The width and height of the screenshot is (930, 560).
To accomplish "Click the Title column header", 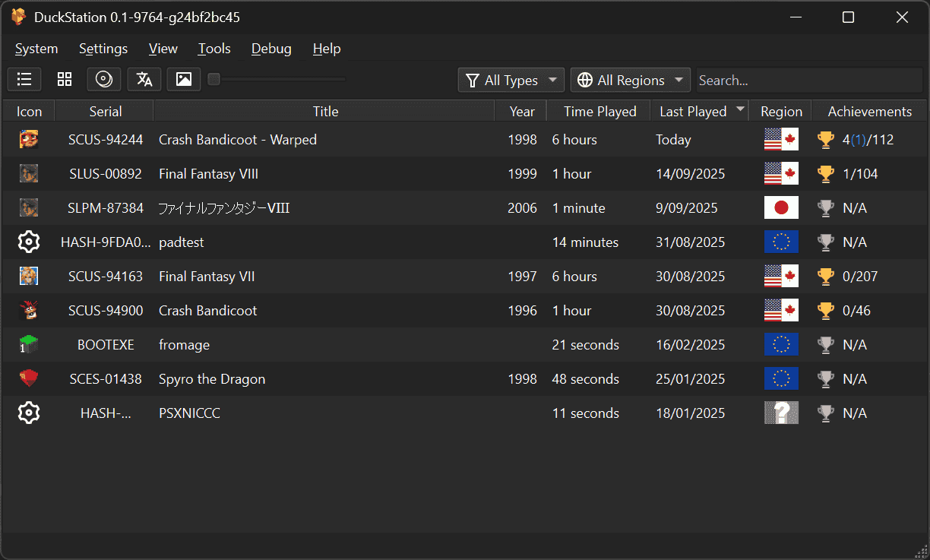I will (325, 112).
